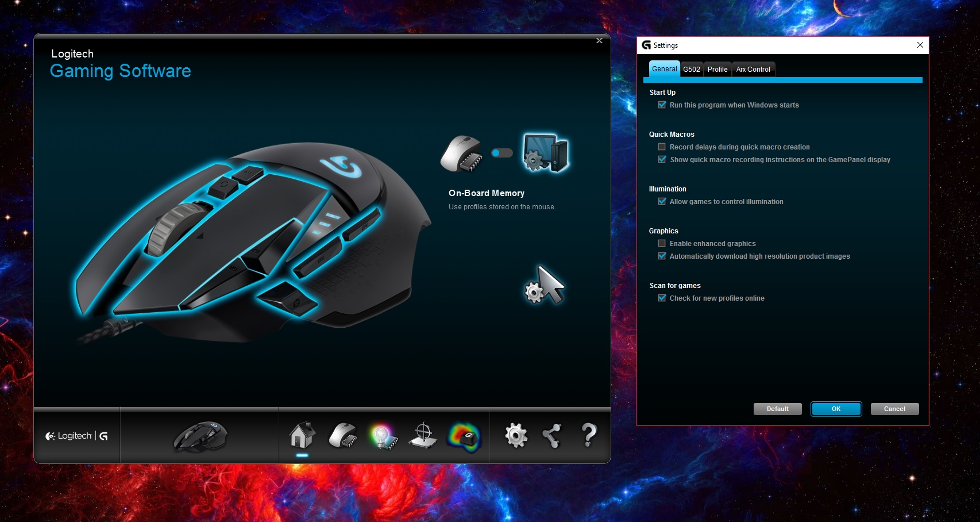Click the Quick Macros section heading
The height and width of the screenshot is (522, 980).
[x=672, y=135]
